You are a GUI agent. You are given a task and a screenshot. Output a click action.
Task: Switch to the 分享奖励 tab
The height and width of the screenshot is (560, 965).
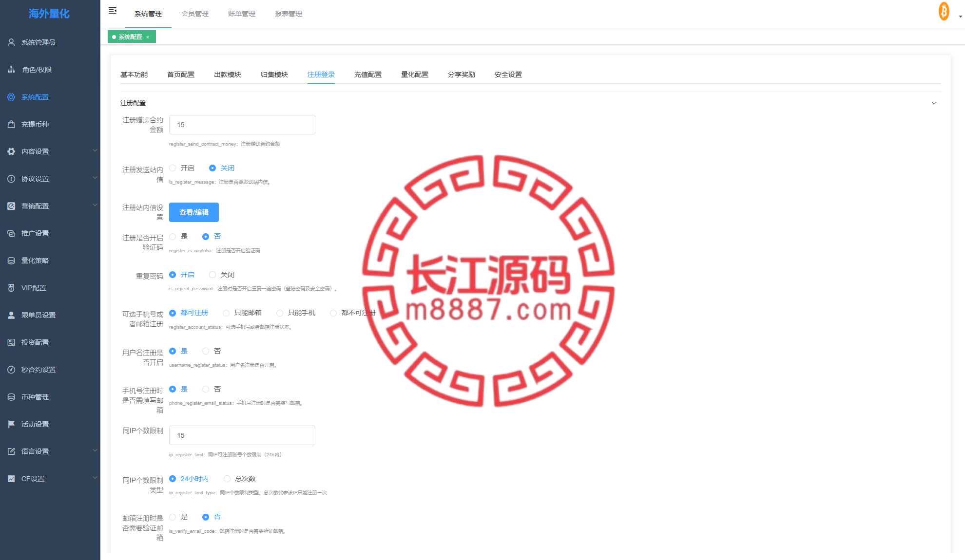[x=462, y=75]
